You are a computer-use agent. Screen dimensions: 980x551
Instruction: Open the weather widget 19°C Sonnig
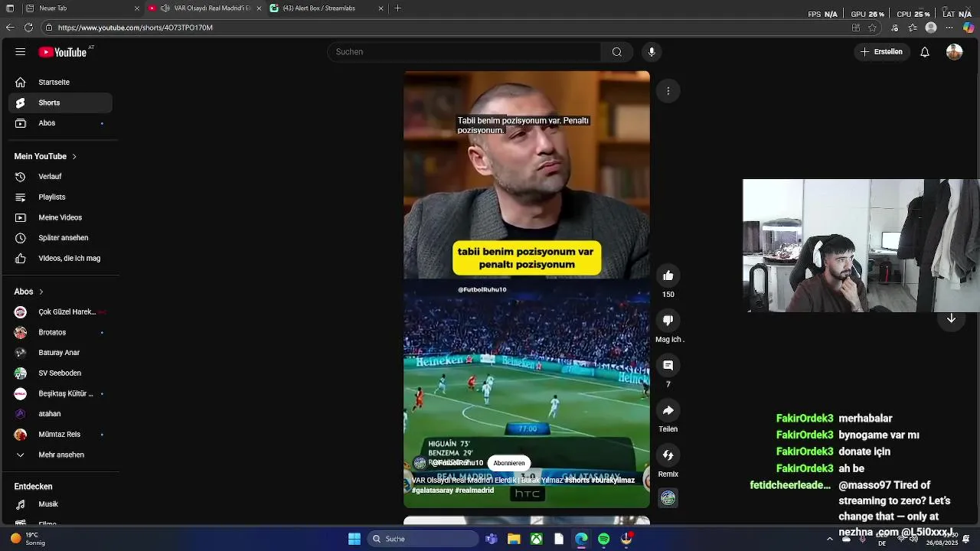[x=28, y=539]
